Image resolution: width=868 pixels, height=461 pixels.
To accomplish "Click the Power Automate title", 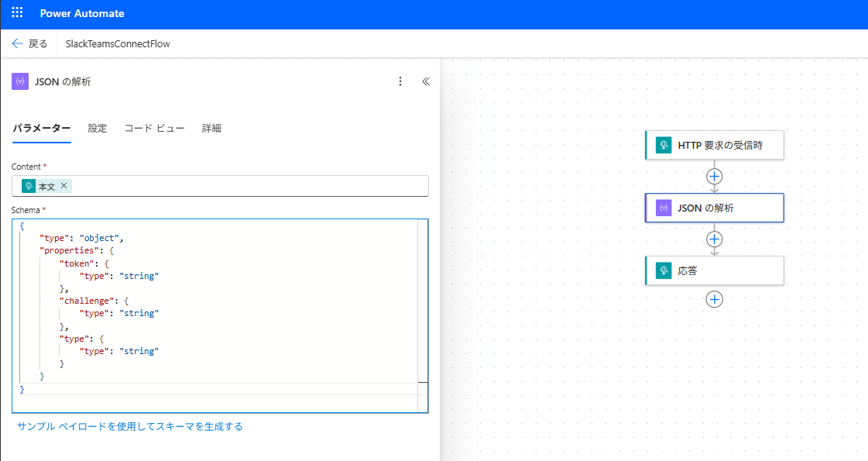I will (x=82, y=13).
